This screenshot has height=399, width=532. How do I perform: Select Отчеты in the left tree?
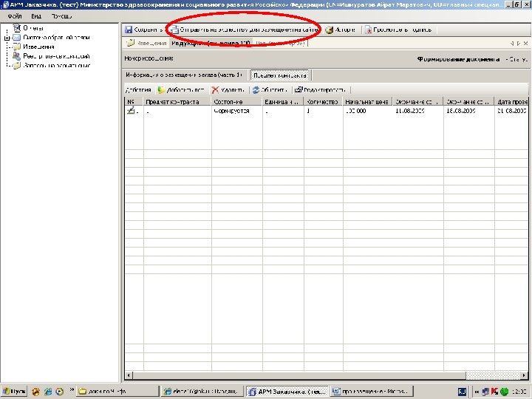(33, 28)
